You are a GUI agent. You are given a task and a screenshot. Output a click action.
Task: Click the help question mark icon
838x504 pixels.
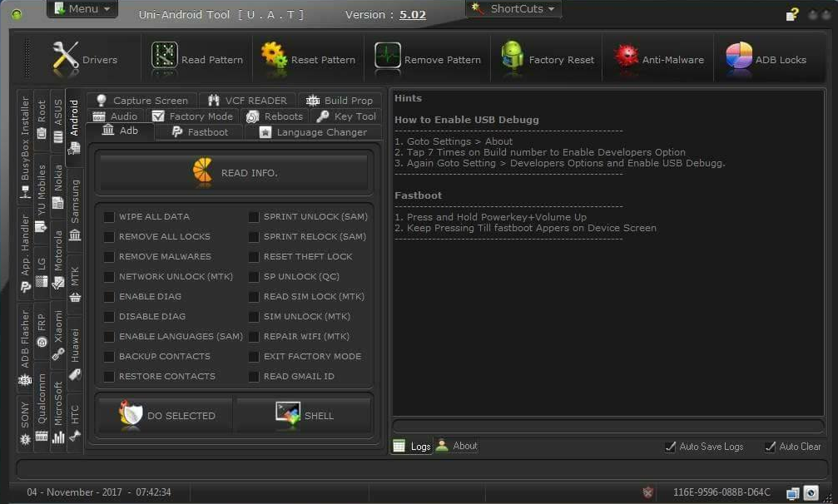pos(792,14)
